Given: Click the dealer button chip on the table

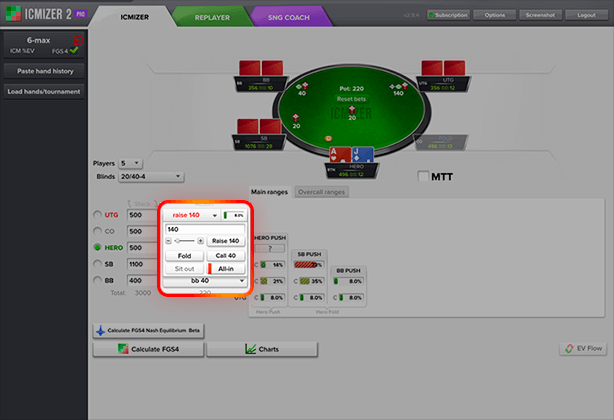Looking at the screenshot, I should tap(328, 138).
